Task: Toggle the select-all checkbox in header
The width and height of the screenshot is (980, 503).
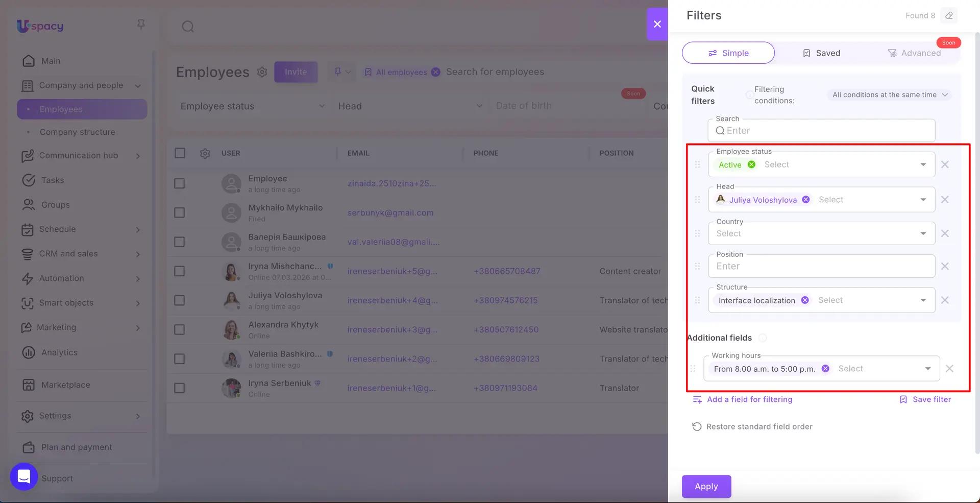Action: [x=180, y=153]
